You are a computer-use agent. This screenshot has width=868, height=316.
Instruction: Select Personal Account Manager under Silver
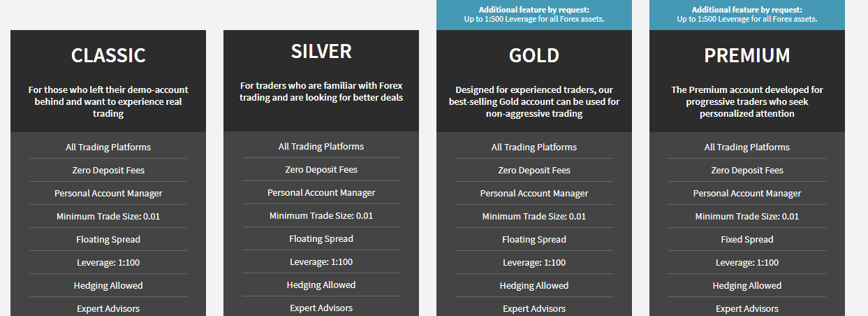[321, 192]
